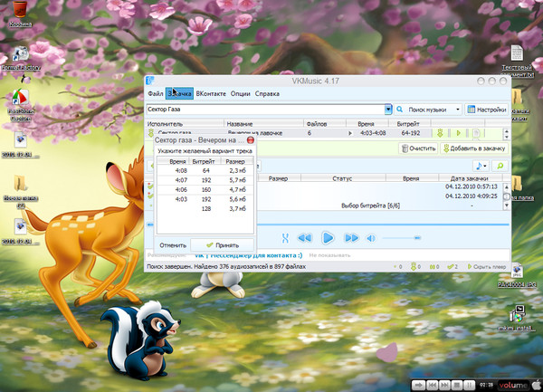543x392 pixels.
Task: Click the volume widget next track button
Action: 444,385
